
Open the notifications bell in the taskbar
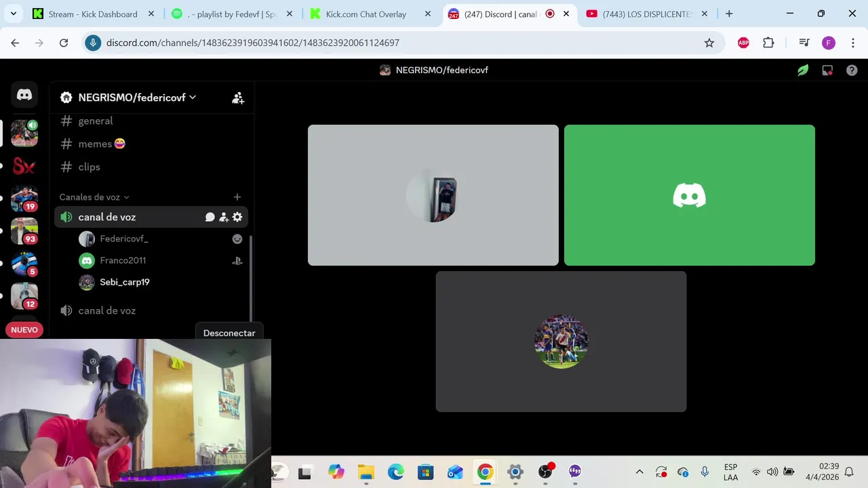(x=849, y=472)
